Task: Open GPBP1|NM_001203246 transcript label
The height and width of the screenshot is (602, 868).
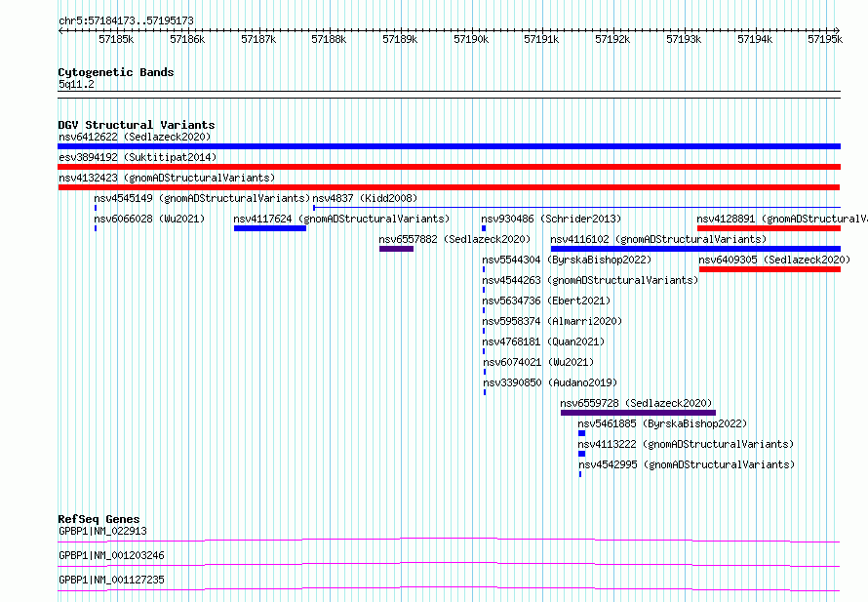Action: pos(111,555)
